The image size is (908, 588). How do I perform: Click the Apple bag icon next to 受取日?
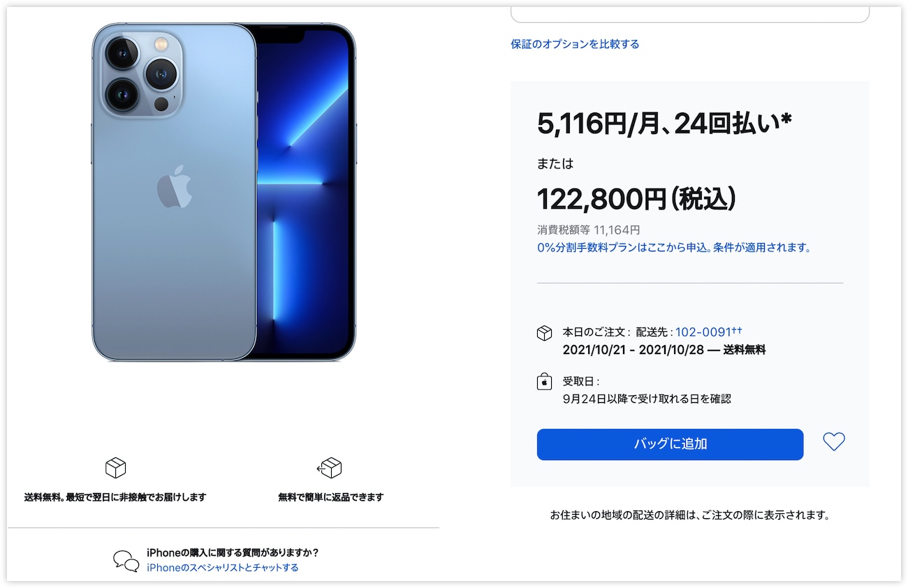(x=544, y=381)
